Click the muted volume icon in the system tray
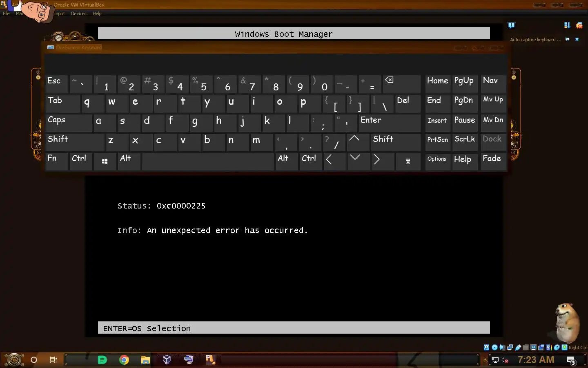 coord(505,360)
